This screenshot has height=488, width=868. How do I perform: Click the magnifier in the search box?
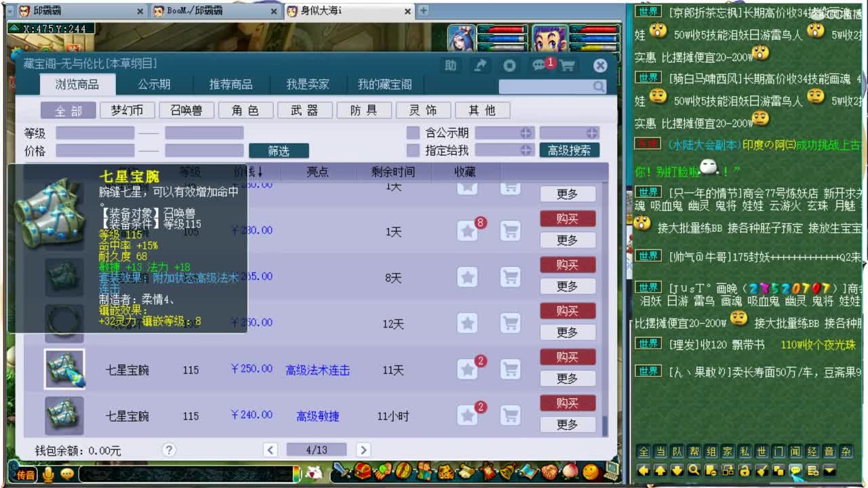[x=598, y=87]
